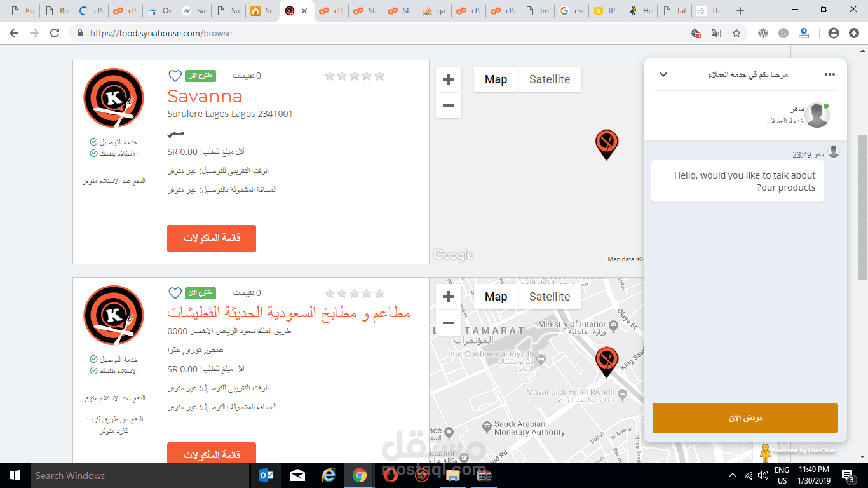Open Savanna's قائمة المأكولات menu button
The image size is (868, 488).
pyautogui.click(x=212, y=238)
